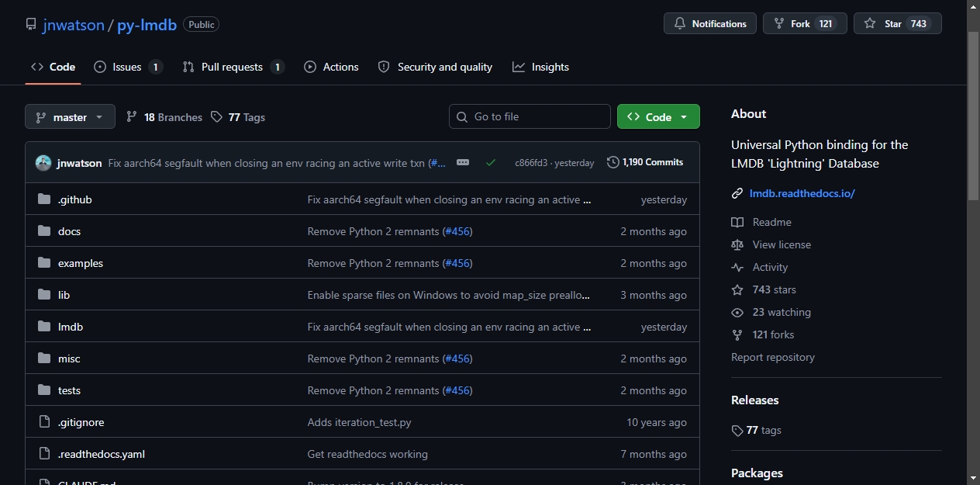Visit the lmdb.readthedocs.io link
The height and width of the screenshot is (485, 980).
tap(802, 193)
